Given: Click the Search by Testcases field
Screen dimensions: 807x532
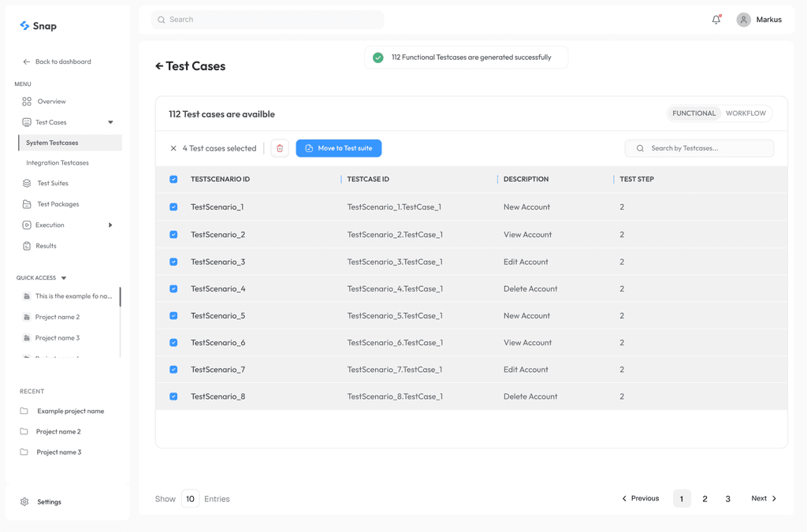Looking at the screenshot, I should [x=699, y=148].
